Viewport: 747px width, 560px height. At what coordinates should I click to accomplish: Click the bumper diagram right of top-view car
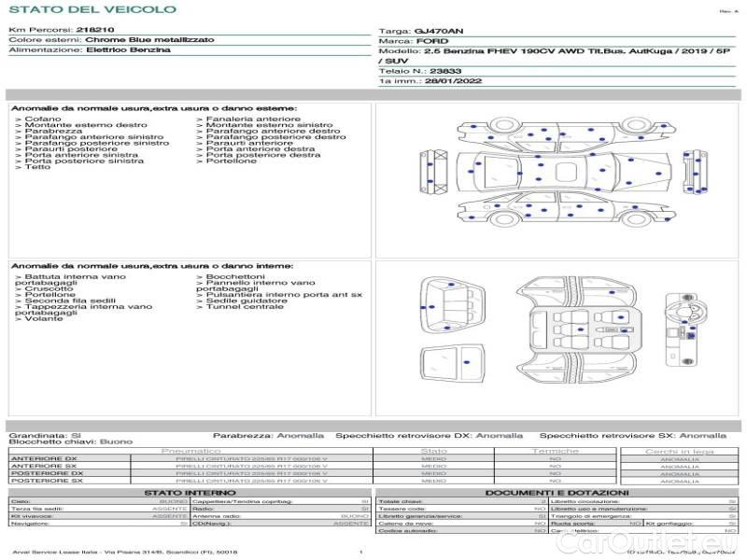coord(695,172)
